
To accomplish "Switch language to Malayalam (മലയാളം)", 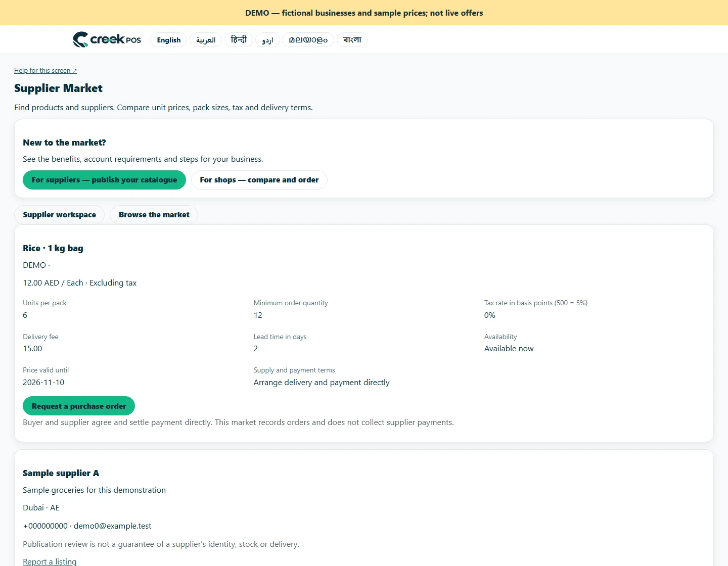I will coord(308,40).
